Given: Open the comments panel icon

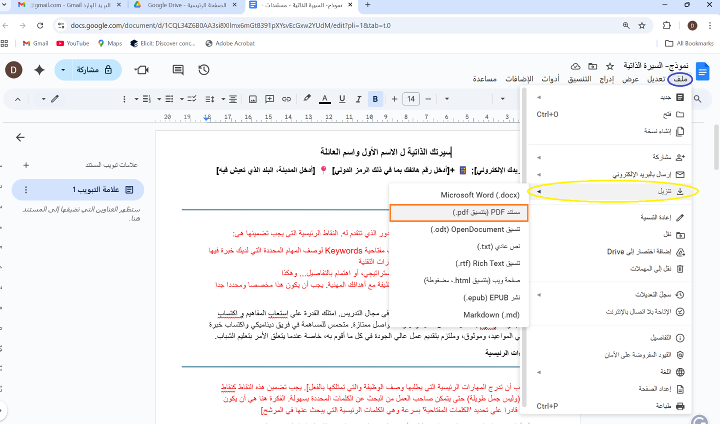Looking at the screenshot, I should point(178,70).
